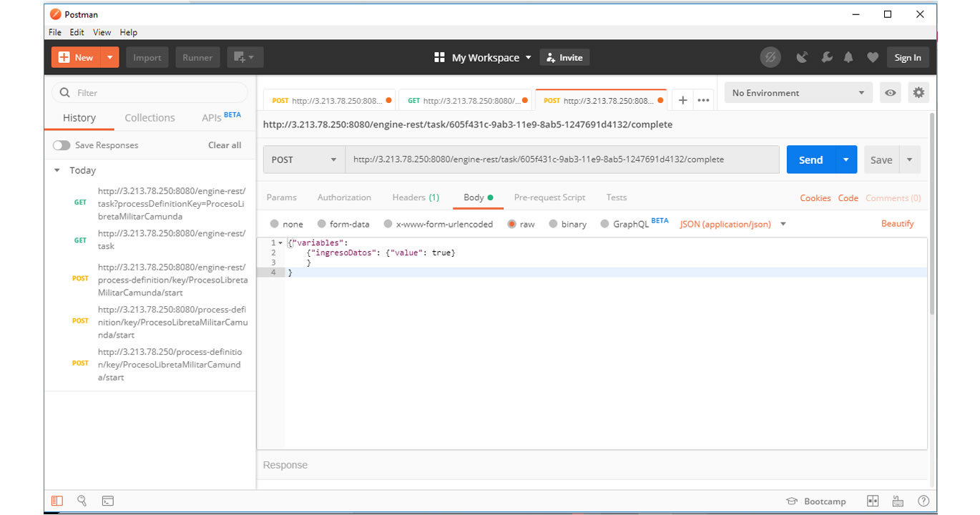This screenshot has width=980, height=515.
Task: Click Clear all history link
Action: 225,145
